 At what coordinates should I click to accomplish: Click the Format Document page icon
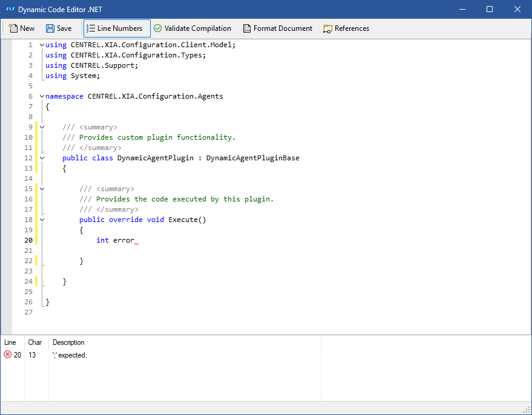pos(247,28)
